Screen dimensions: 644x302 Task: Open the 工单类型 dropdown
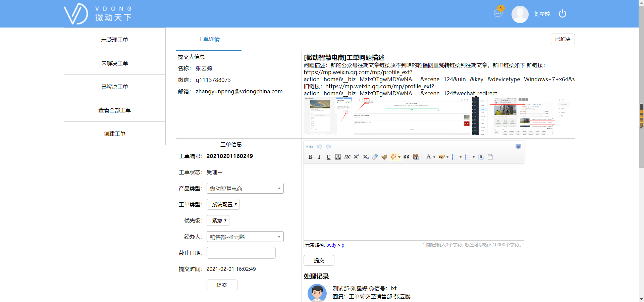tap(223, 204)
